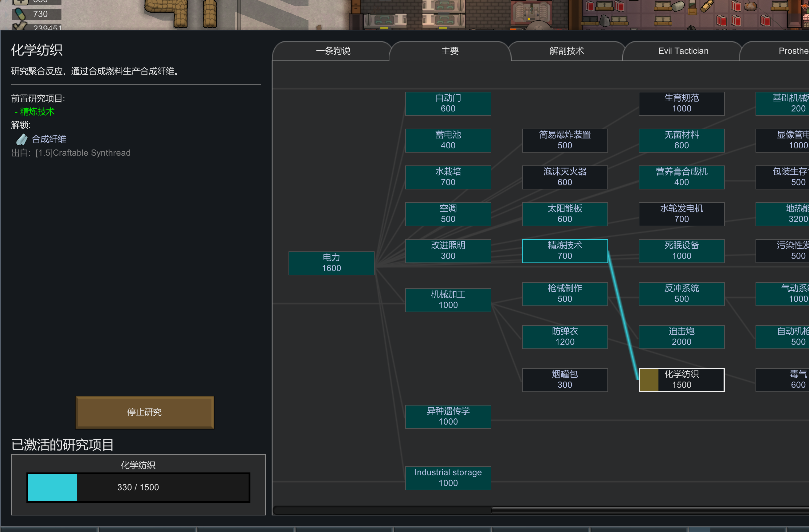809x532 pixels.
Task: Select the 反冲系统 500 research node
Action: pos(681,294)
